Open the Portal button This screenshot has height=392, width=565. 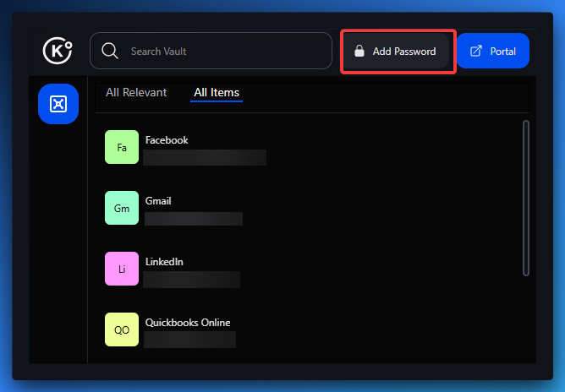(x=493, y=52)
